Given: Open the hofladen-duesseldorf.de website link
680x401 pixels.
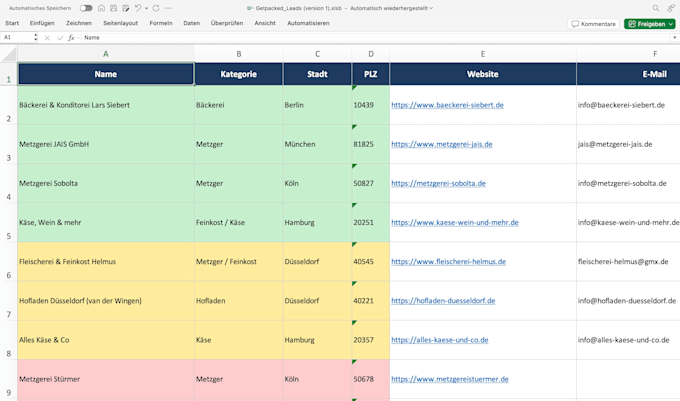Looking at the screenshot, I should tap(443, 300).
